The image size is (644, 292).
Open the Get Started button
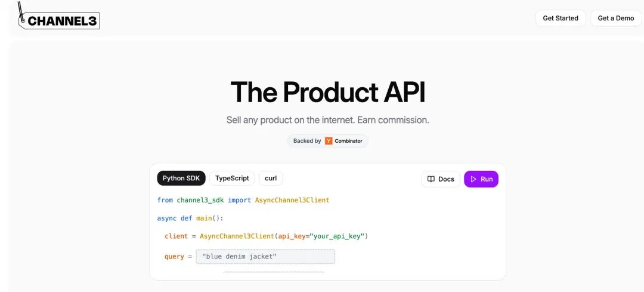point(560,18)
